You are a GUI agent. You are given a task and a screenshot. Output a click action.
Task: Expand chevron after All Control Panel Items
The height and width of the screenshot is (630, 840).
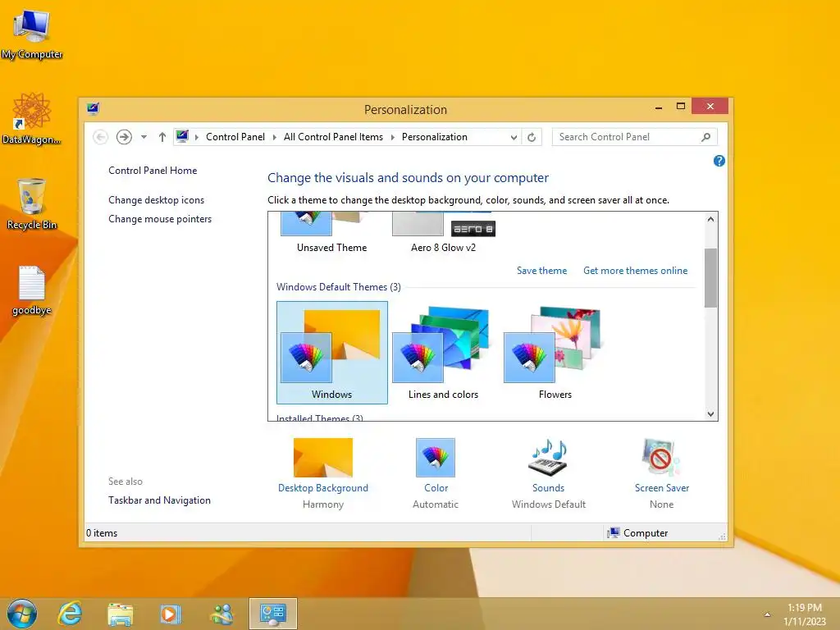[x=393, y=137]
